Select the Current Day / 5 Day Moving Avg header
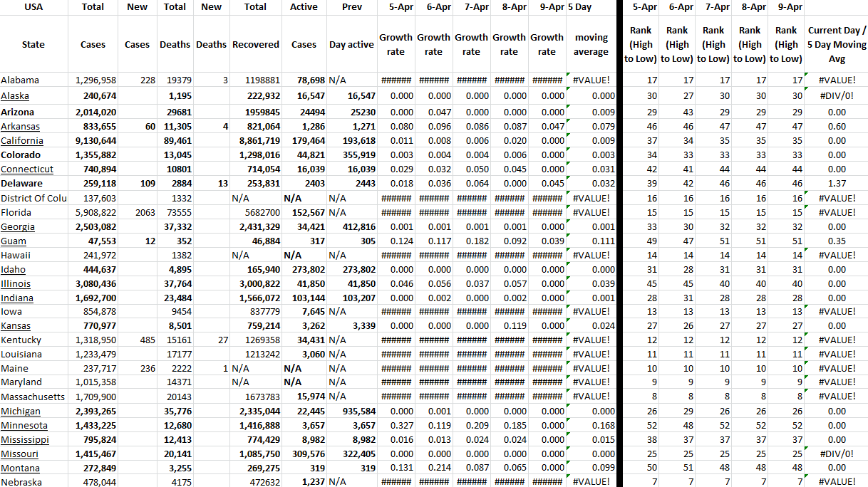 tap(837, 44)
